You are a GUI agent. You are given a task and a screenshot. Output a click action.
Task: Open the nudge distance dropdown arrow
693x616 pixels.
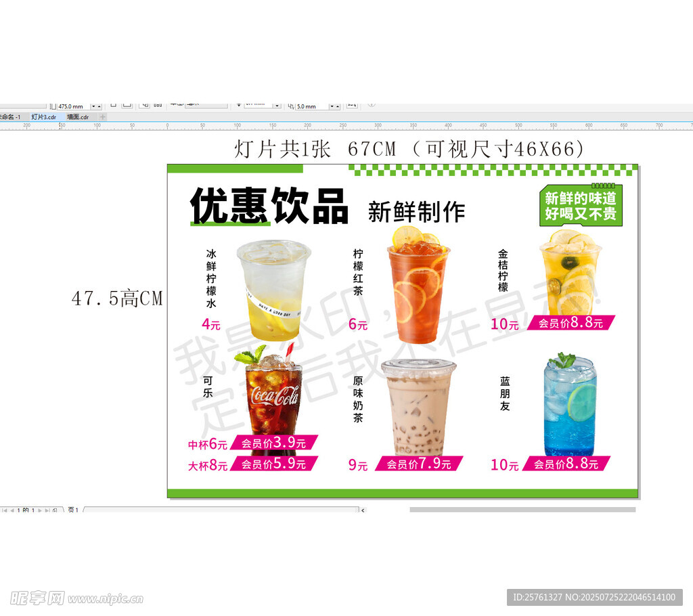[277, 106]
